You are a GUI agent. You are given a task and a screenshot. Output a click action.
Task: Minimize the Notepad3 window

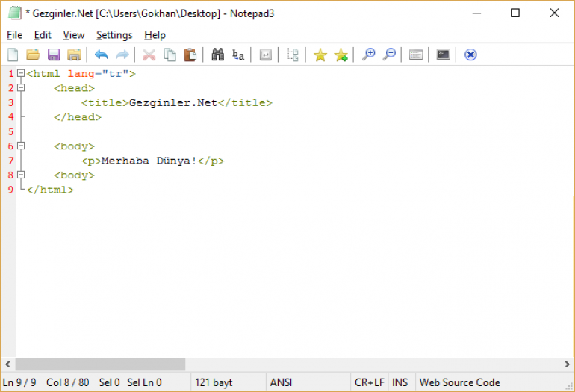tap(476, 13)
